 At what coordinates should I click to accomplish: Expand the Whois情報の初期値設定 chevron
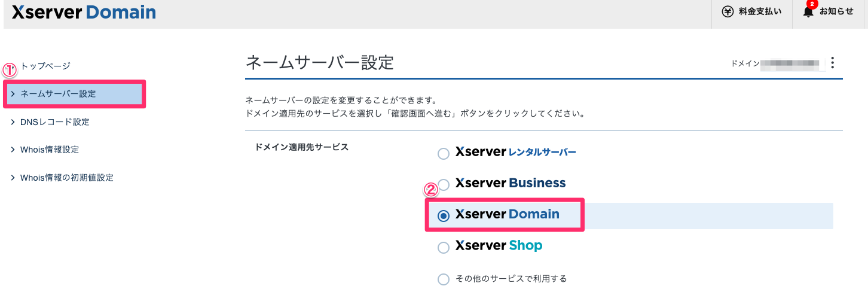point(13,178)
